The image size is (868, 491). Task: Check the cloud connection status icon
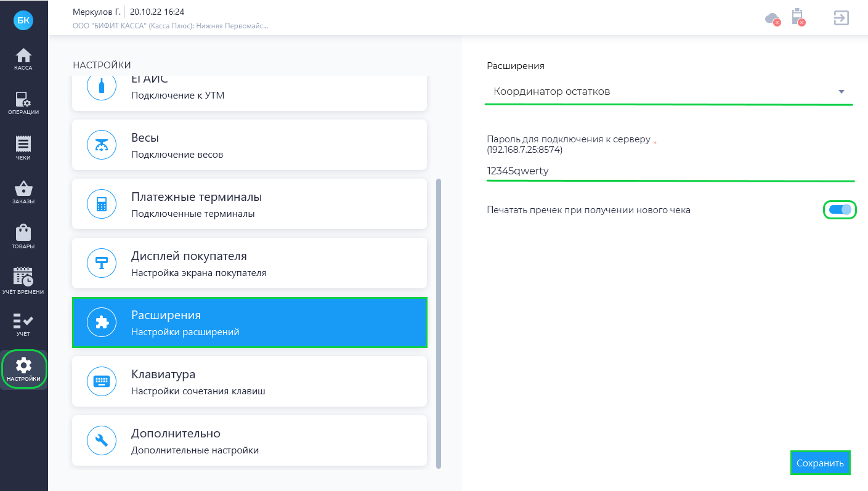point(773,18)
